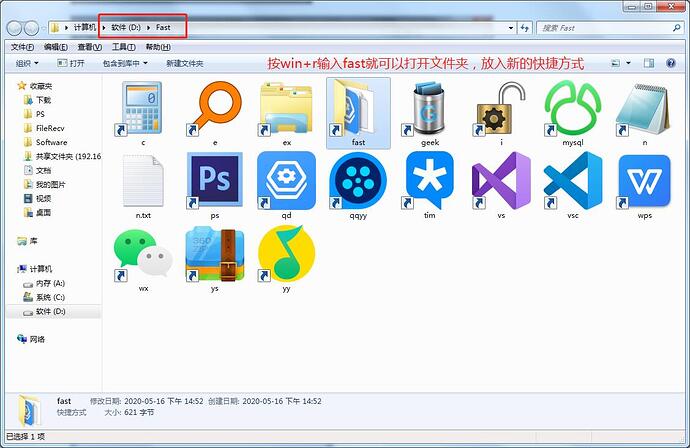Click 软件 (D:) in address breadcrumb
The image size is (690, 448).
(126, 27)
